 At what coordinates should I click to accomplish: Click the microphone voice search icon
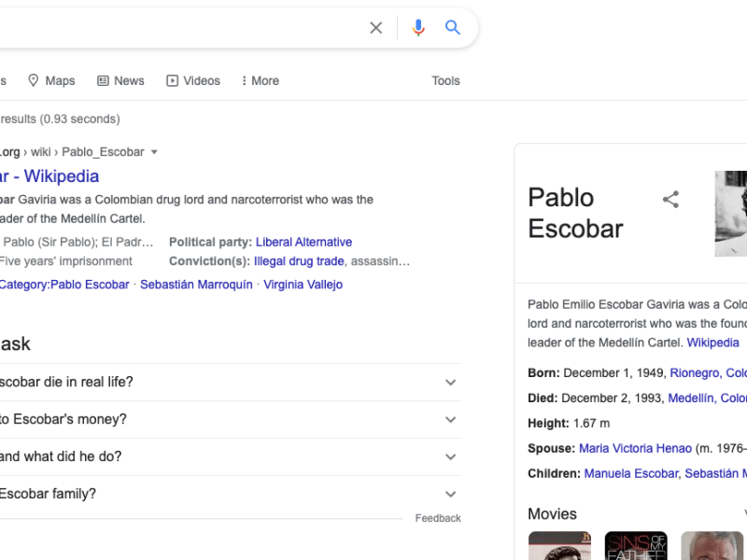[418, 27]
